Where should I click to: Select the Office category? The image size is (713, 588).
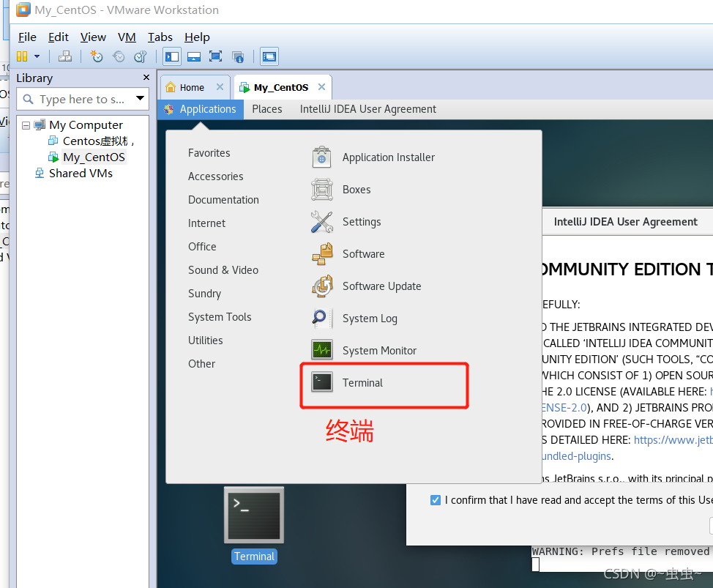[x=202, y=247]
